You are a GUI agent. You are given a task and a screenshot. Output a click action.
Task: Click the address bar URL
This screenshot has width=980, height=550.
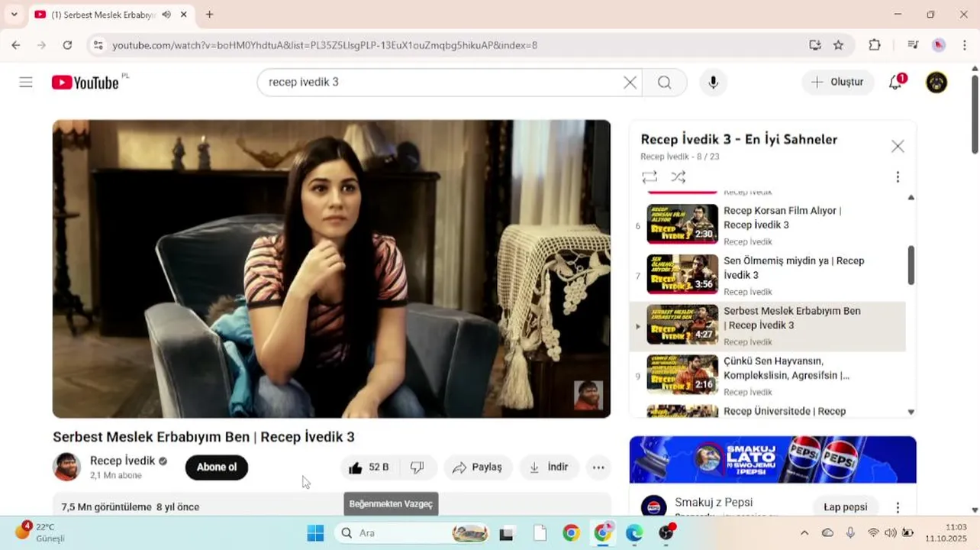pyautogui.click(x=324, y=45)
